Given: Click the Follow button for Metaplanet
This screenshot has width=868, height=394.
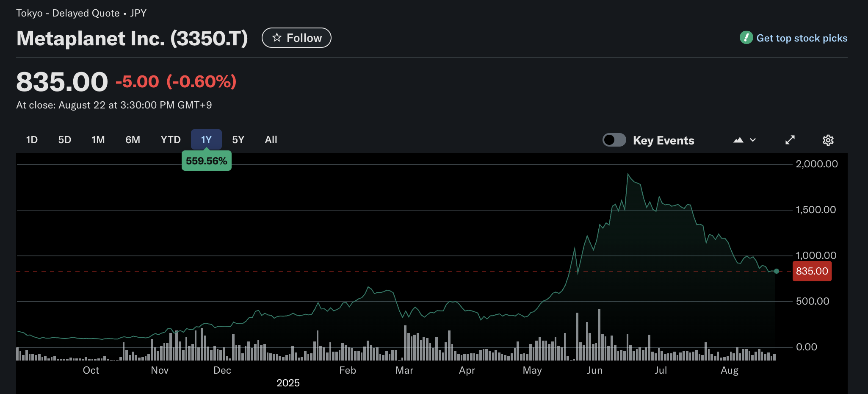Looking at the screenshot, I should tap(296, 37).
